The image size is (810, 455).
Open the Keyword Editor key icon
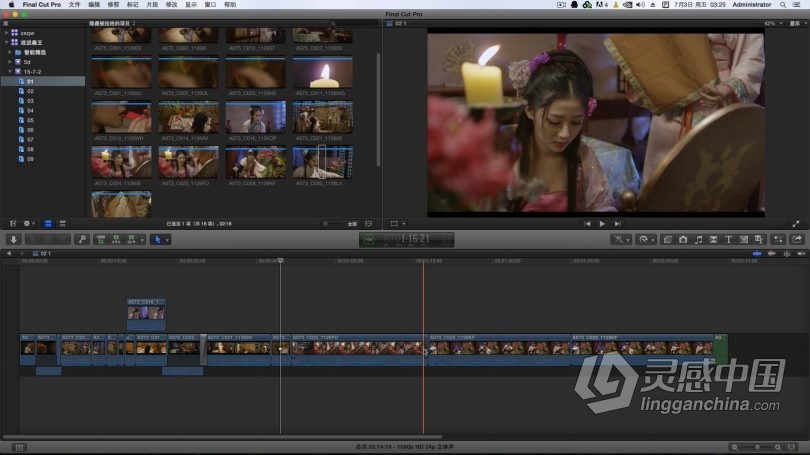click(x=82, y=240)
